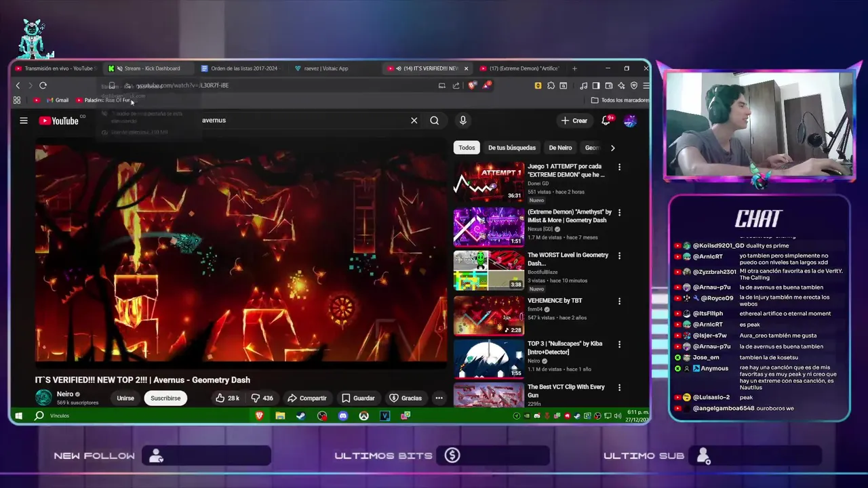Open Todos los marcadores folder
This screenshot has width=868, height=488.
pyautogui.click(x=620, y=100)
